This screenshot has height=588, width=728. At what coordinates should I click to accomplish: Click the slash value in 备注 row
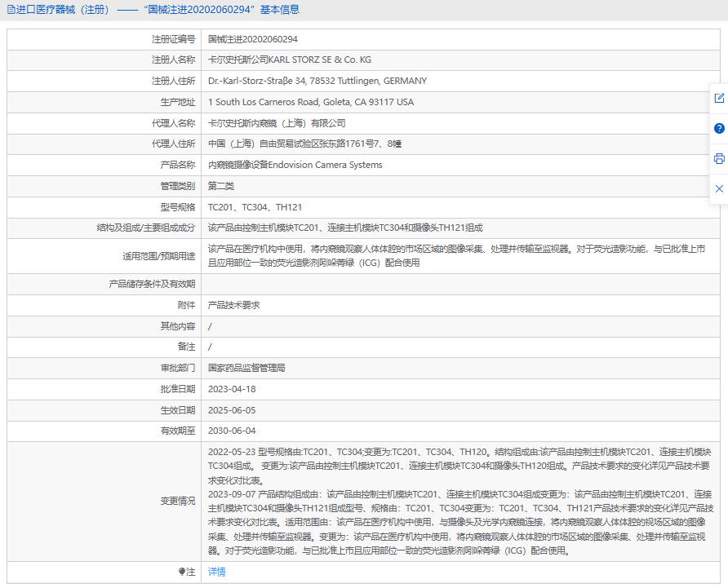pyautogui.click(x=210, y=347)
